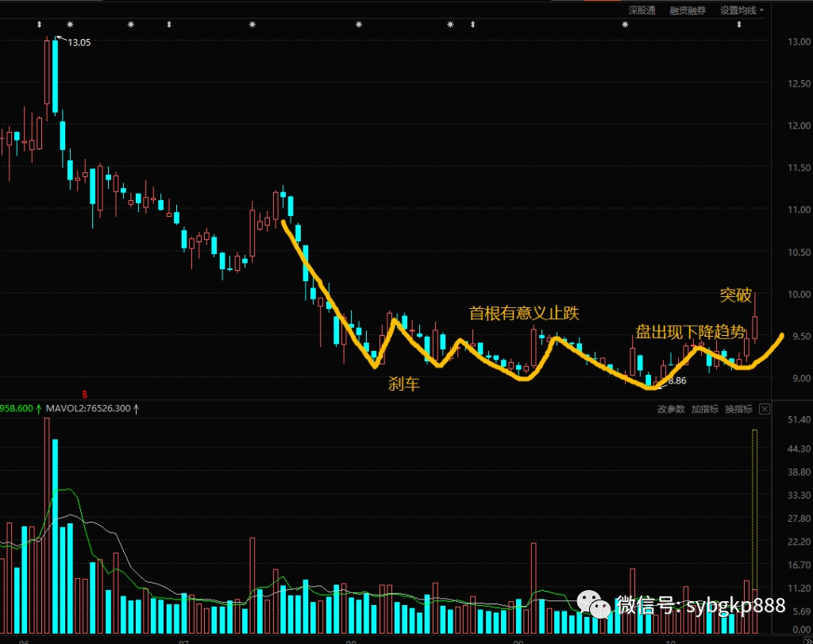The height and width of the screenshot is (644, 813).
Task: Click the 9.50 price axis label
Action: [802, 336]
